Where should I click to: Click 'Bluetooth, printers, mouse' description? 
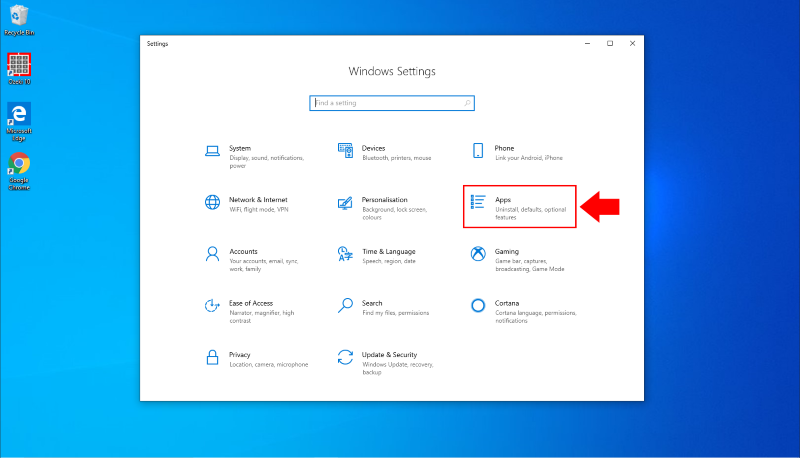tap(396, 158)
